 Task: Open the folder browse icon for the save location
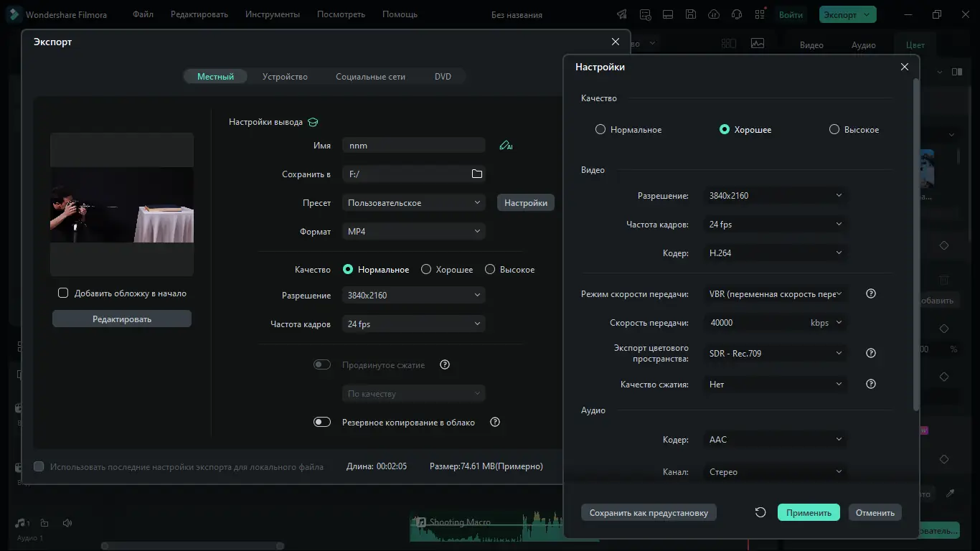(477, 174)
